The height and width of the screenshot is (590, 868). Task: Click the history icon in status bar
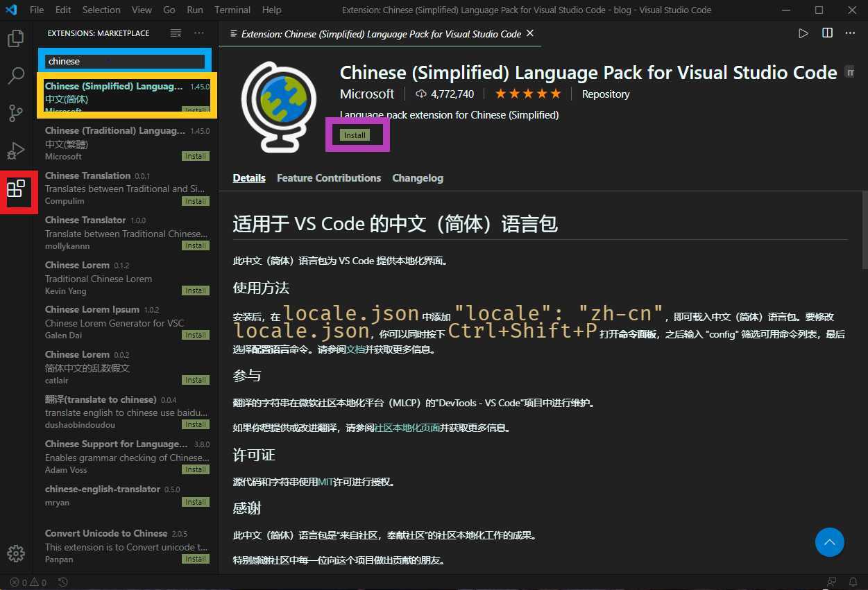click(x=62, y=582)
